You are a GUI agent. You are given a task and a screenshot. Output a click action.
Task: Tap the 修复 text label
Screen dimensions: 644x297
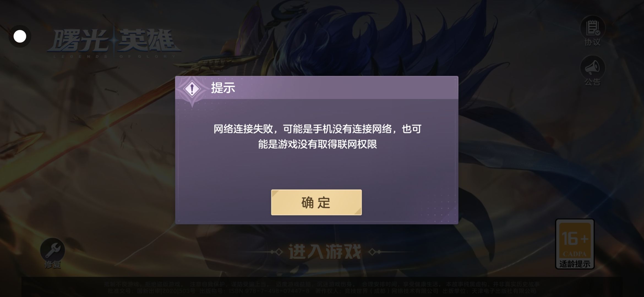pyautogui.click(x=53, y=265)
